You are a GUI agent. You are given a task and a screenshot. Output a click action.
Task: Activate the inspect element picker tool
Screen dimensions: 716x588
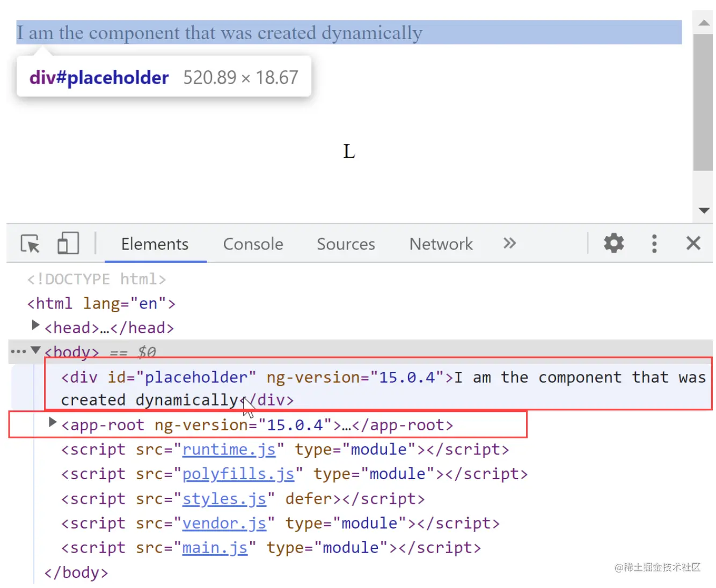pyautogui.click(x=30, y=244)
